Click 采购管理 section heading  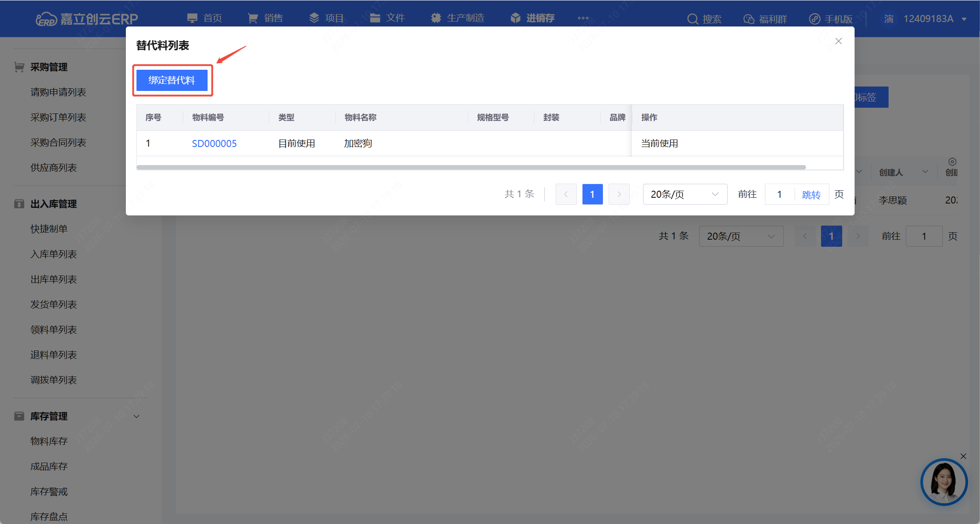[x=49, y=67]
